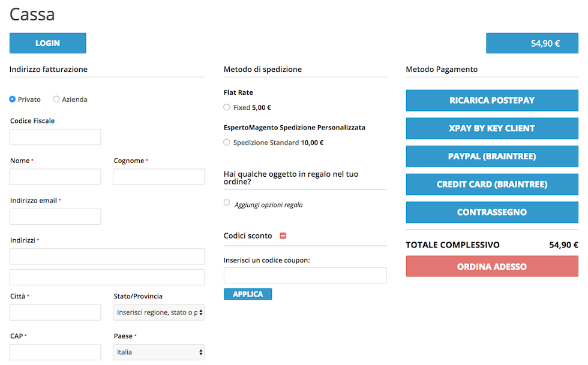Open the Paese dropdown showing Italia
Screen dimensions: 588x365
coord(158,352)
